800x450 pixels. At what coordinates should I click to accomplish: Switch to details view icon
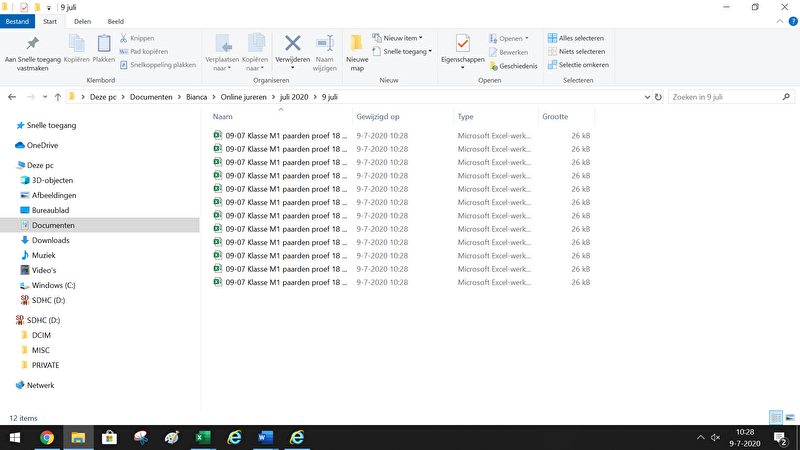[776, 417]
